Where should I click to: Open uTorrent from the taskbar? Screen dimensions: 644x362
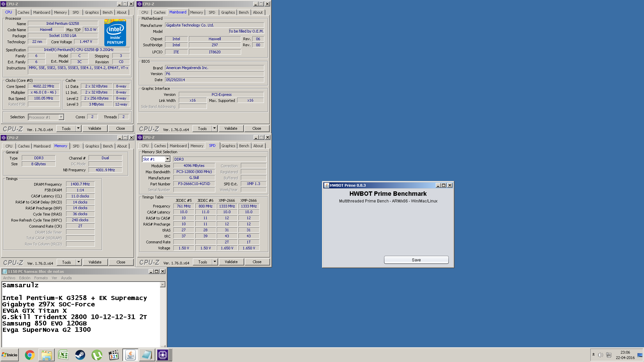point(97,355)
